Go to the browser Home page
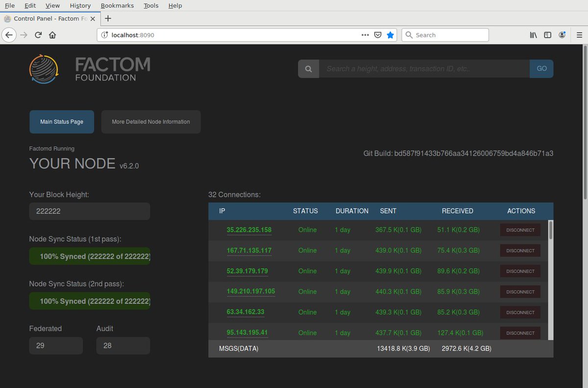Viewport: 588px width, 388px height. point(52,35)
